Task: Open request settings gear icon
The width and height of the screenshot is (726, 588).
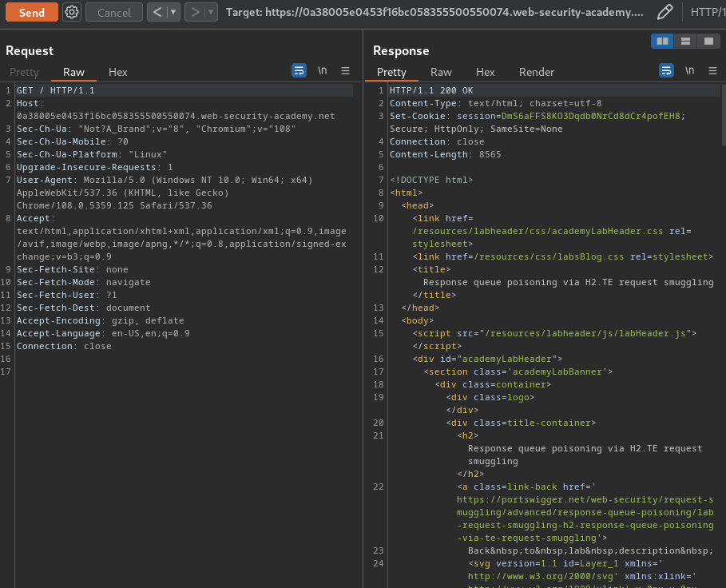Action: point(72,13)
